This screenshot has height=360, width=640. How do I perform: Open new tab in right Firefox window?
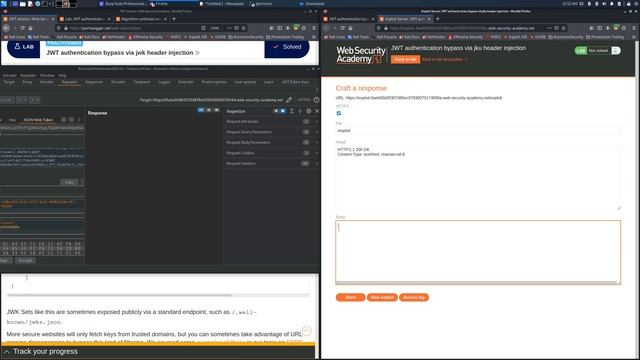pos(438,19)
